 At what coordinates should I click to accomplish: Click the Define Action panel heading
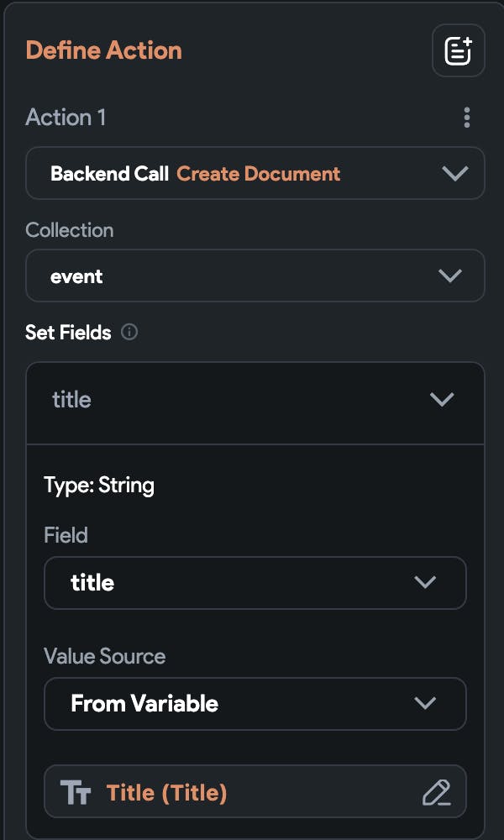click(104, 50)
